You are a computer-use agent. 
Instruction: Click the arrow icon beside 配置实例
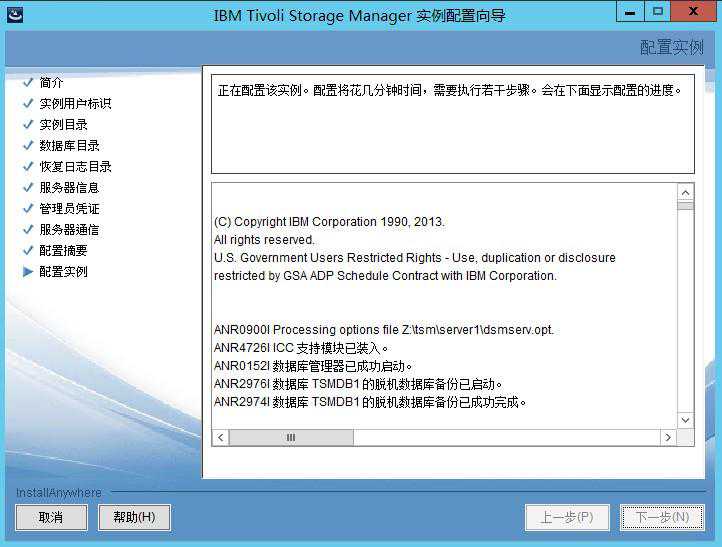pos(28,272)
